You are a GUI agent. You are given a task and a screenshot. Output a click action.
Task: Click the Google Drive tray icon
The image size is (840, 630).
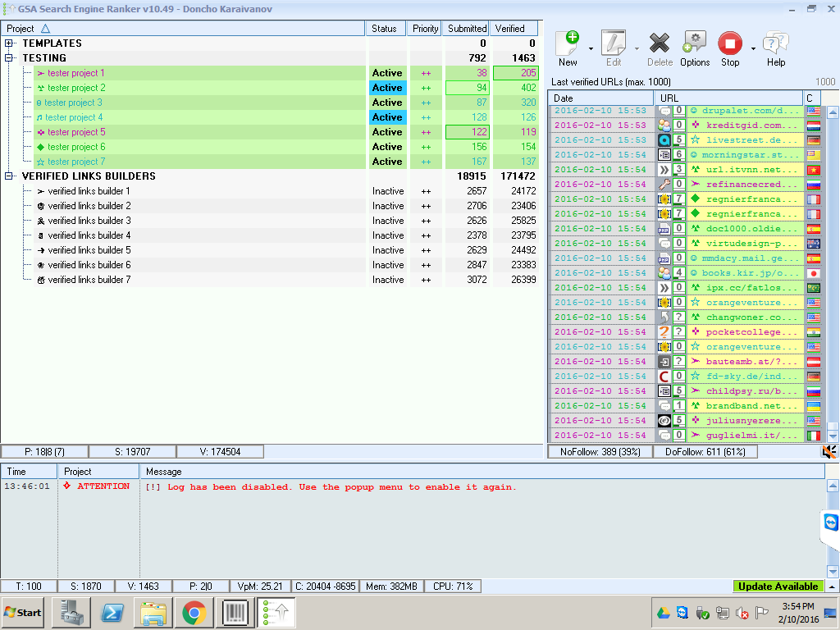(663, 612)
